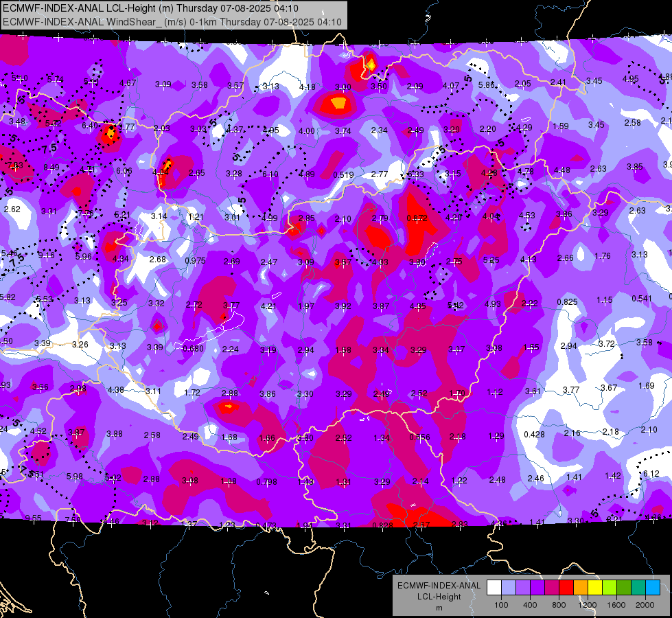Click the white legend swatch below 100 m
The width and height of the screenshot is (672, 618).
coord(494,588)
